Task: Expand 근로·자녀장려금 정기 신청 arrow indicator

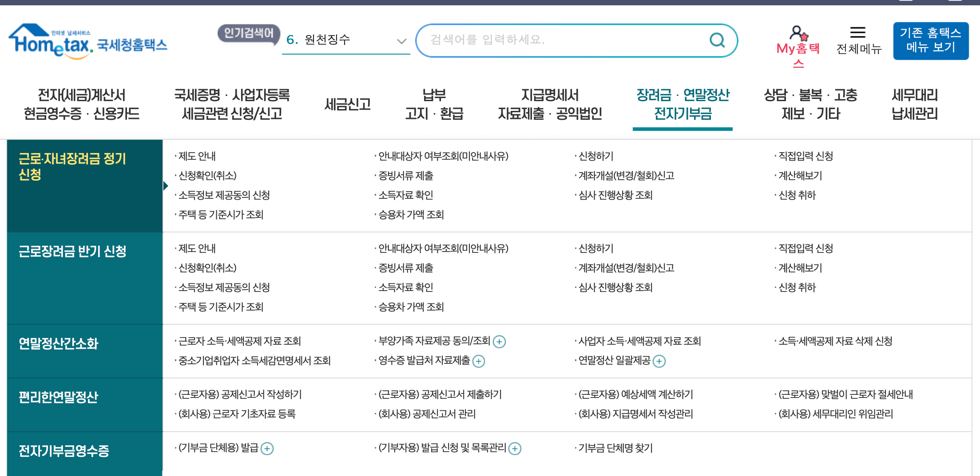Action: tap(166, 185)
